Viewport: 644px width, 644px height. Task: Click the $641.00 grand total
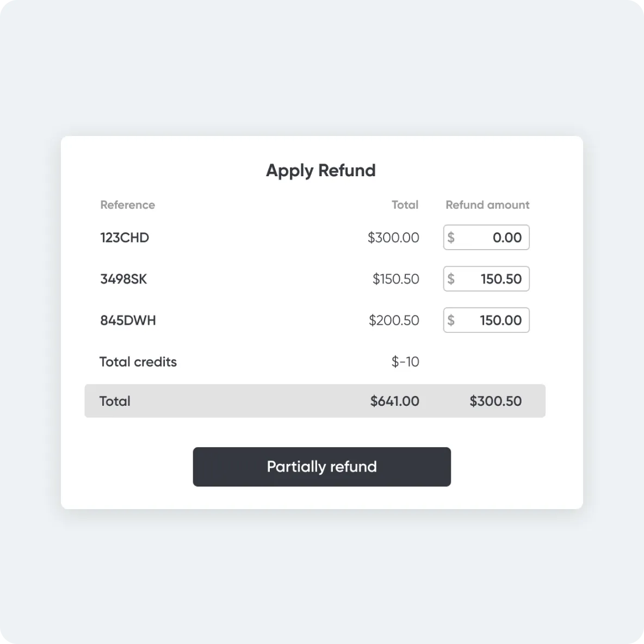click(x=394, y=401)
